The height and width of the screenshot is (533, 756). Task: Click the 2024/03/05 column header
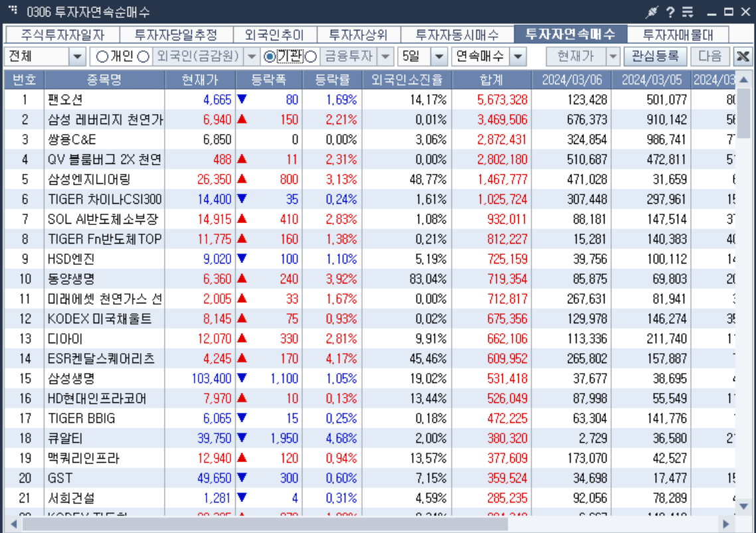tap(652, 80)
